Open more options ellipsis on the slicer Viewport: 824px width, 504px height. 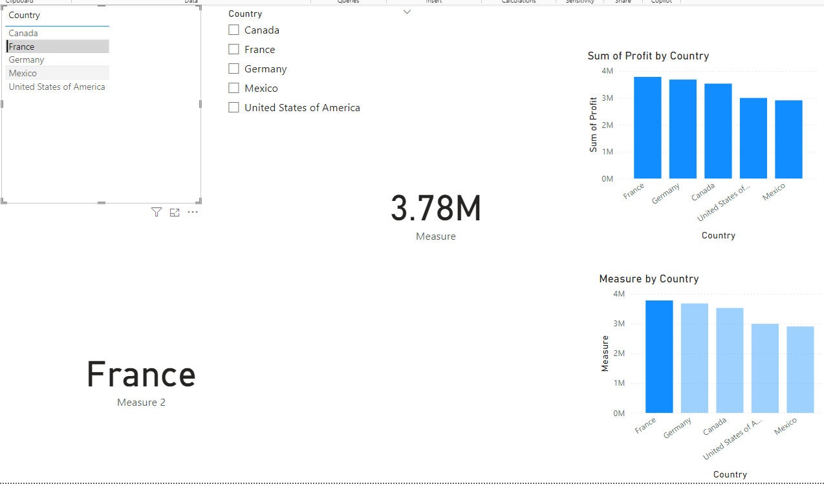[193, 212]
